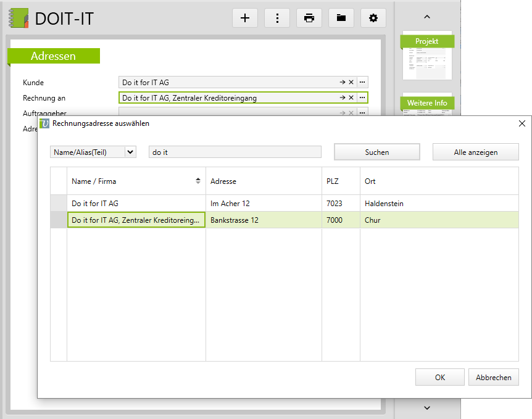
Task: Click the folder icon in top toolbar
Action: (x=341, y=18)
